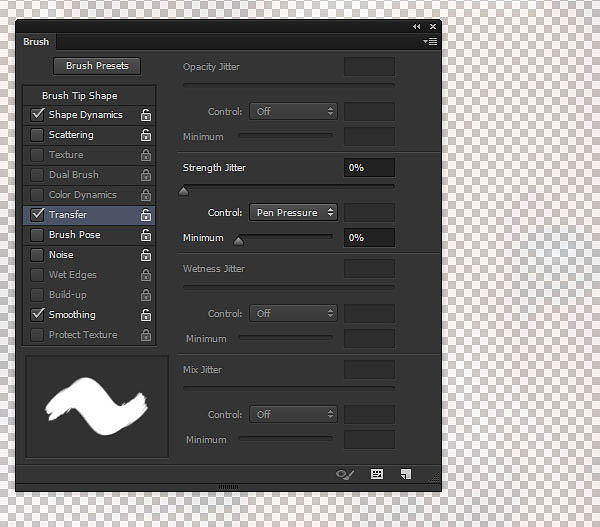Enable the Brush Pose checkbox
The height and width of the screenshot is (527, 600).
tap(37, 235)
